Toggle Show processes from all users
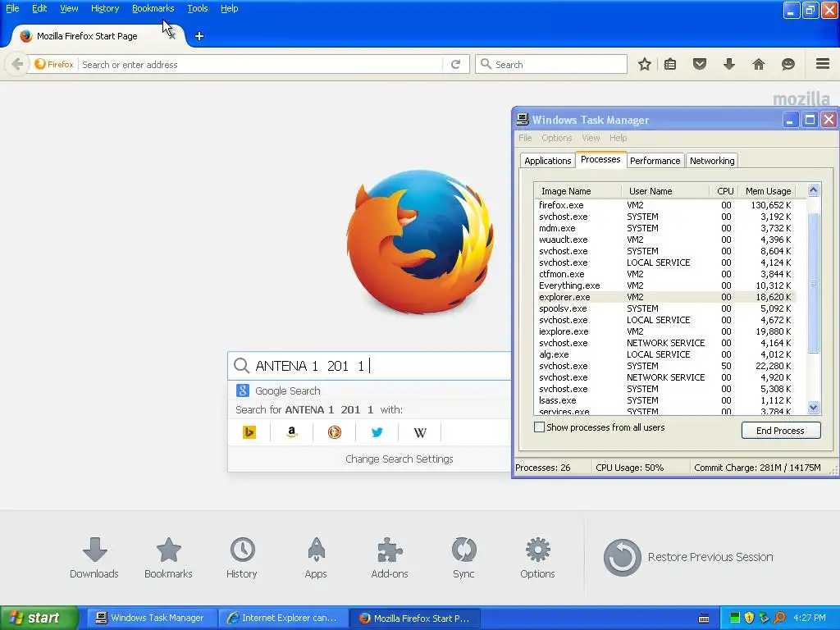840x630 pixels. point(540,427)
